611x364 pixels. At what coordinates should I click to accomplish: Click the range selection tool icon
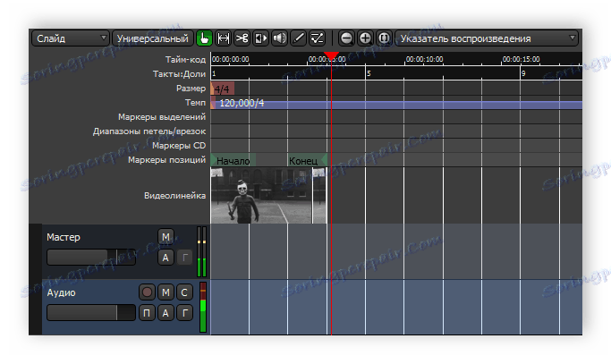click(224, 38)
